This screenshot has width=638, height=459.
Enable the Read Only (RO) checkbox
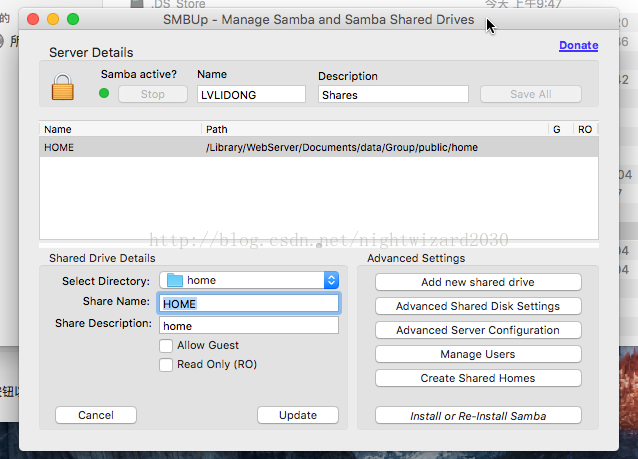[x=166, y=365]
